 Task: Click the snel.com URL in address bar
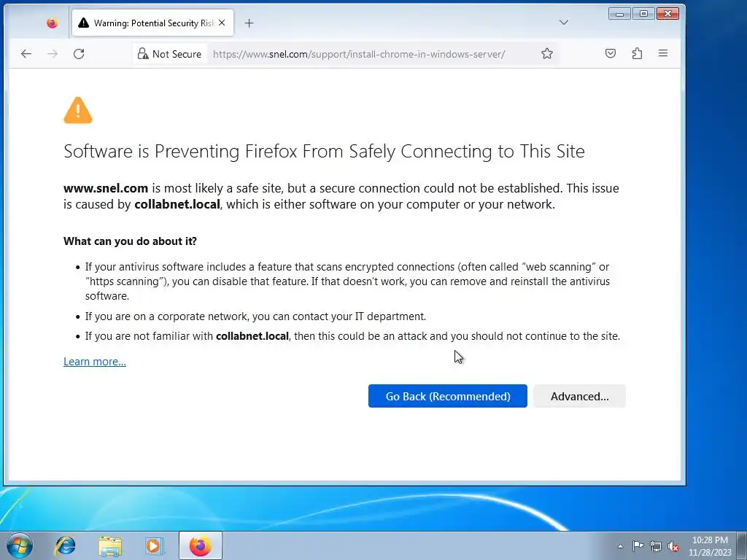click(359, 54)
